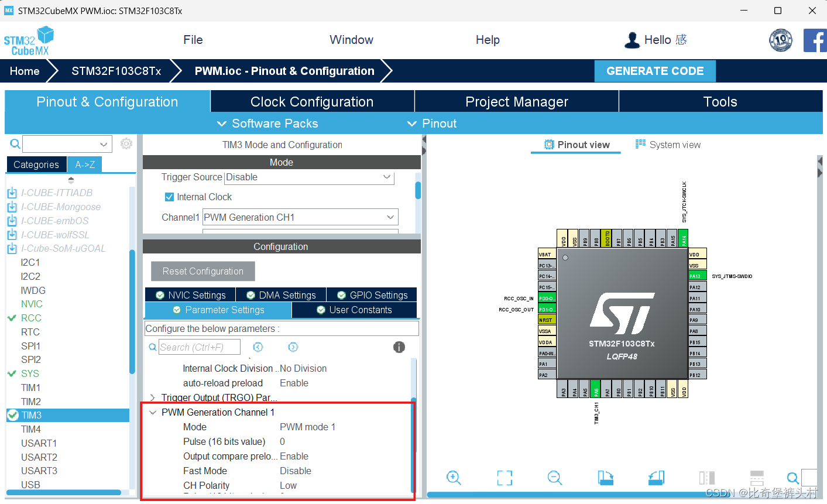827x504 pixels.
Task: Click the STM32F103C8Tx breadcrumb
Action: click(x=116, y=71)
